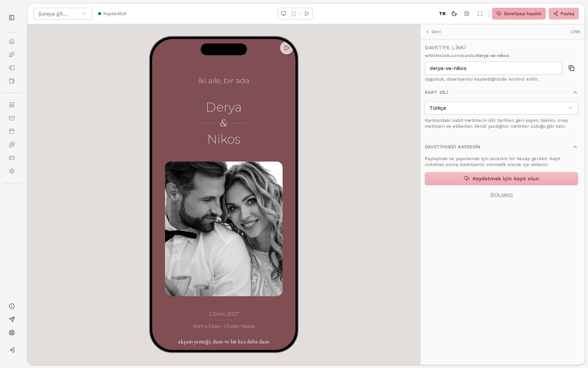
Task: Collapse the DAVETİYENİZİ KAYDEDİN section
Action: [x=575, y=147]
